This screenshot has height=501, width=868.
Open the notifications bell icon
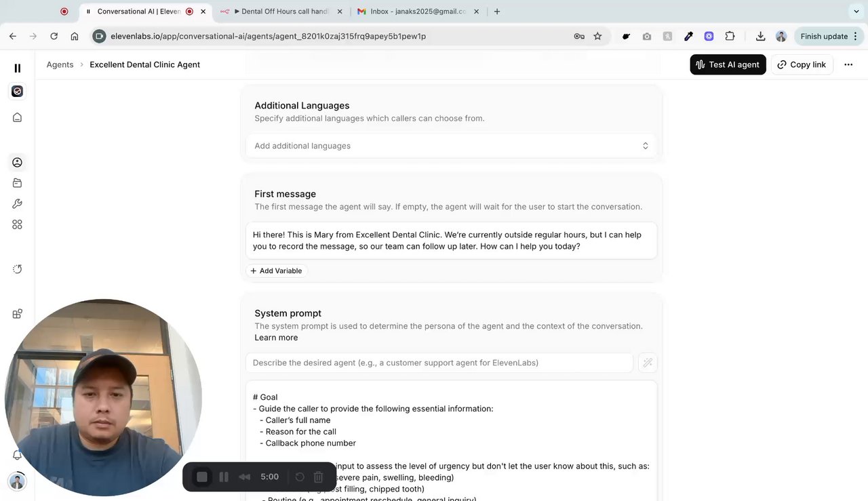[x=18, y=456]
